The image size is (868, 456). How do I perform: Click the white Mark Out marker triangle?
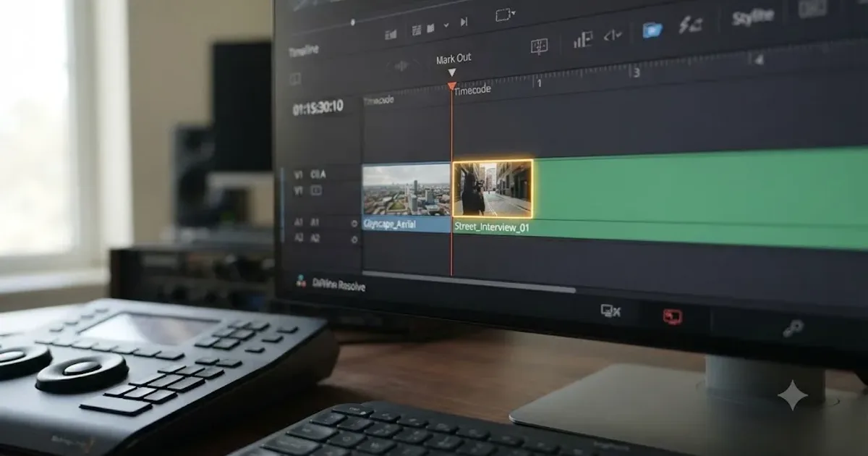(x=452, y=72)
